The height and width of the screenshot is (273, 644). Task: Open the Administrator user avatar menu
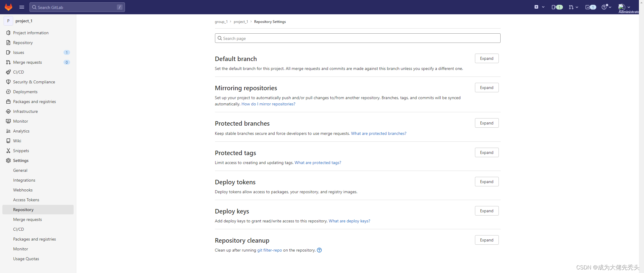624,7
